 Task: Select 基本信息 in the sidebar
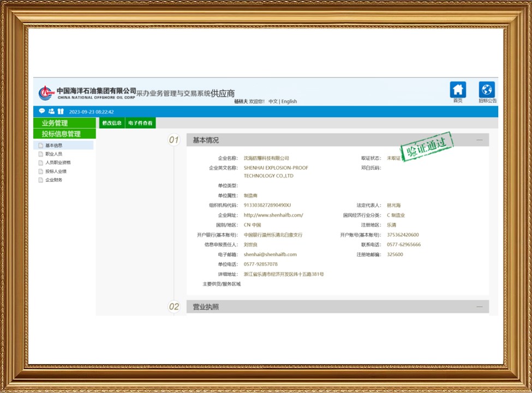point(53,145)
